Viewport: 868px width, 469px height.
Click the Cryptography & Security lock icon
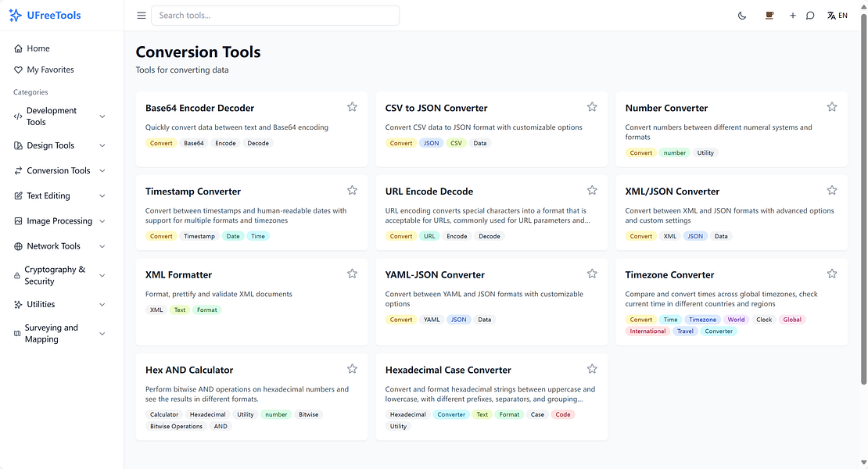[18, 274]
